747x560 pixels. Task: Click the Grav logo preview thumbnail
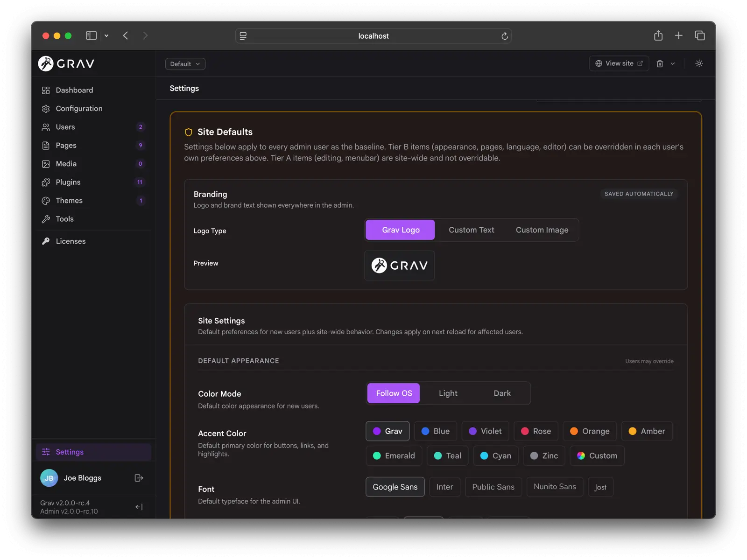(x=399, y=266)
